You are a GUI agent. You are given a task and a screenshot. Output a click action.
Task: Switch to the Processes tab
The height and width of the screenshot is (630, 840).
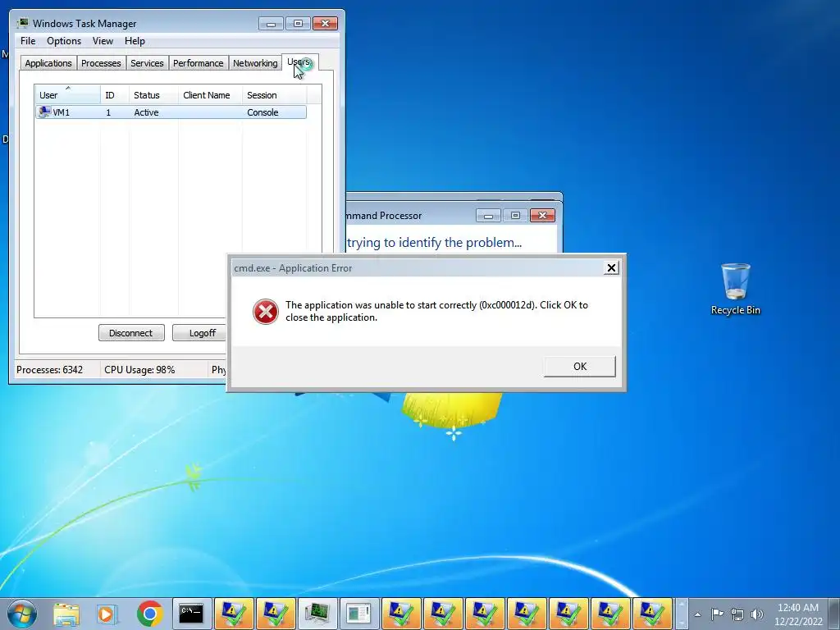point(101,63)
